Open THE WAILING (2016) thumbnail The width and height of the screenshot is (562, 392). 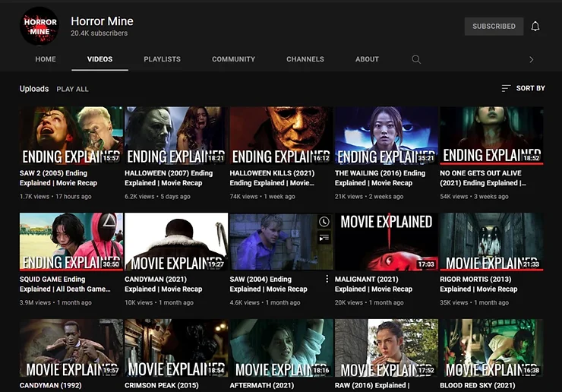(387, 135)
